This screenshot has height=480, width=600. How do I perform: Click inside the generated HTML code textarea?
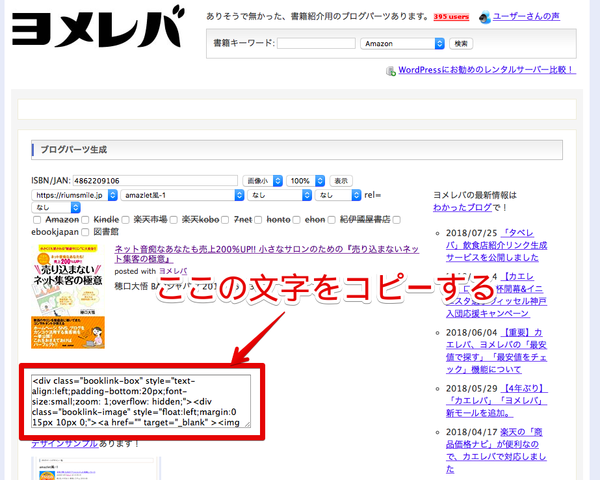pyautogui.click(x=141, y=401)
